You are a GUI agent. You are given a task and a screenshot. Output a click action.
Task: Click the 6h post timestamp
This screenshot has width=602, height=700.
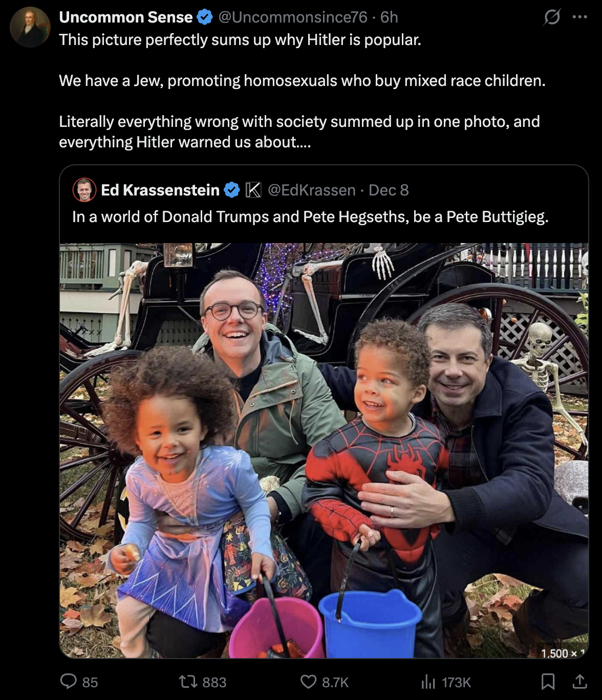click(389, 17)
